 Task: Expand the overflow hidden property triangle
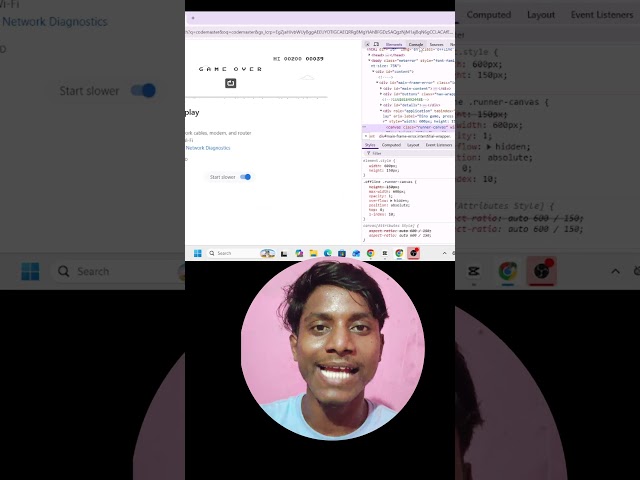coord(391,201)
